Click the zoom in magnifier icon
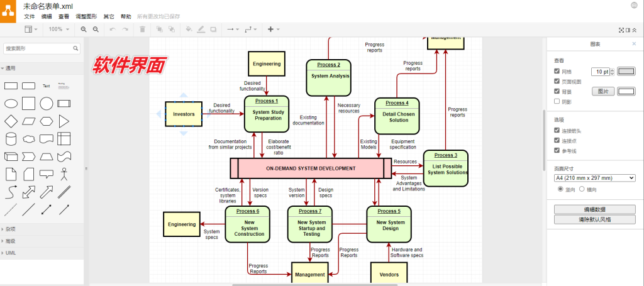 [84, 30]
